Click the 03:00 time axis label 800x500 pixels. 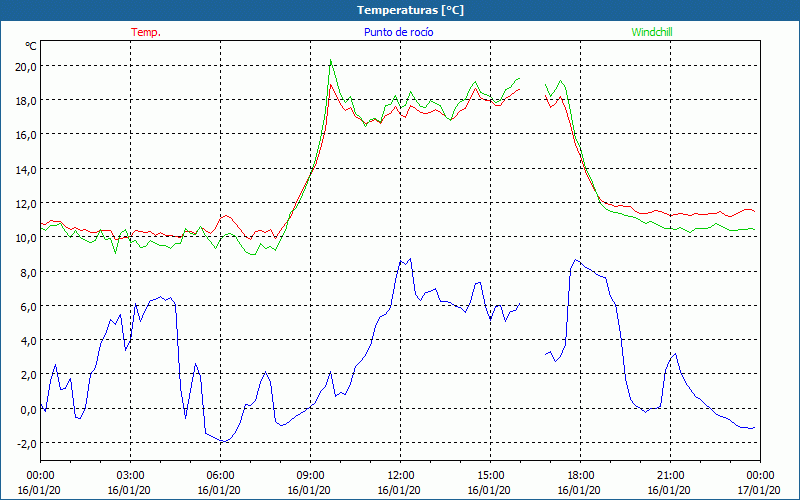(131, 476)
